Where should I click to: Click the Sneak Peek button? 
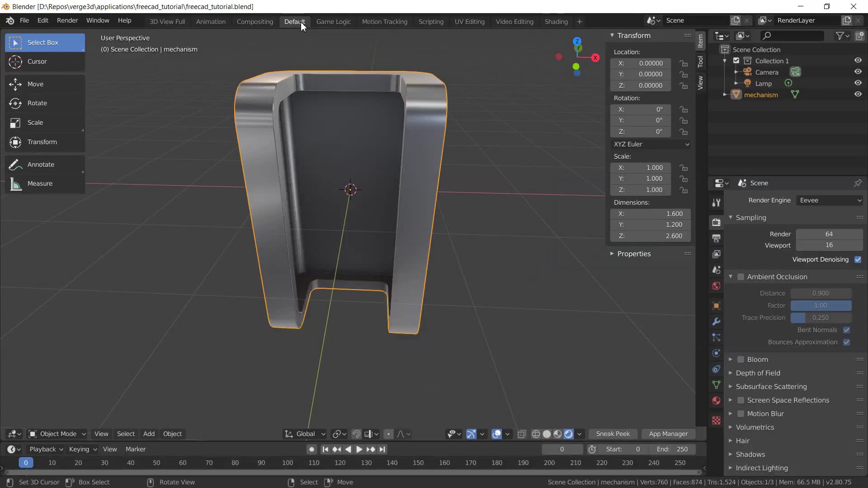[x=613, y=434]
